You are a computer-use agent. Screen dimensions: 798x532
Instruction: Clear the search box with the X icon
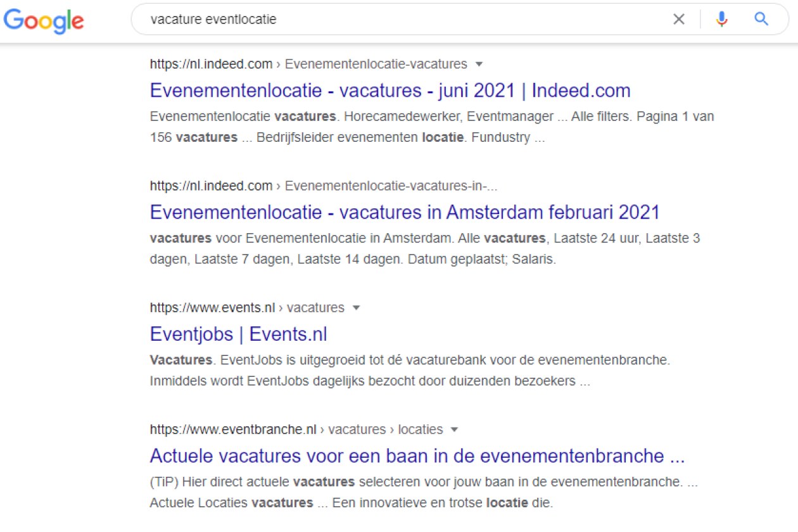679,20
